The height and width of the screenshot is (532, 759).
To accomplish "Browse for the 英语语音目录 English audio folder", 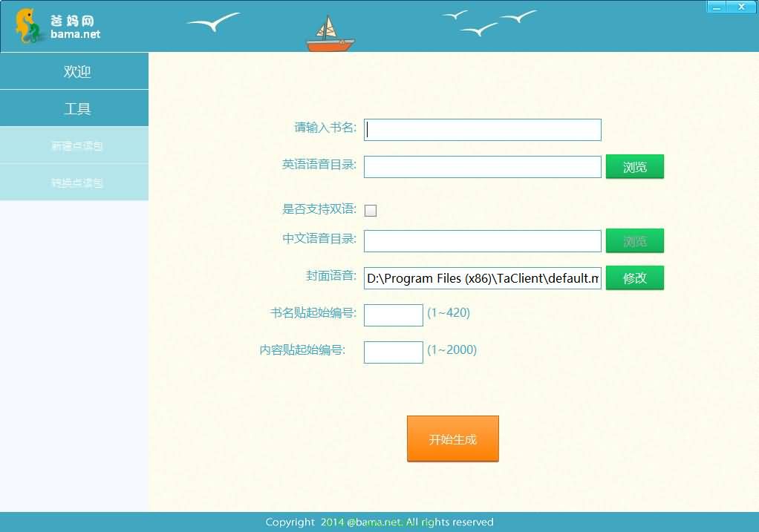I will click(634, 167).
